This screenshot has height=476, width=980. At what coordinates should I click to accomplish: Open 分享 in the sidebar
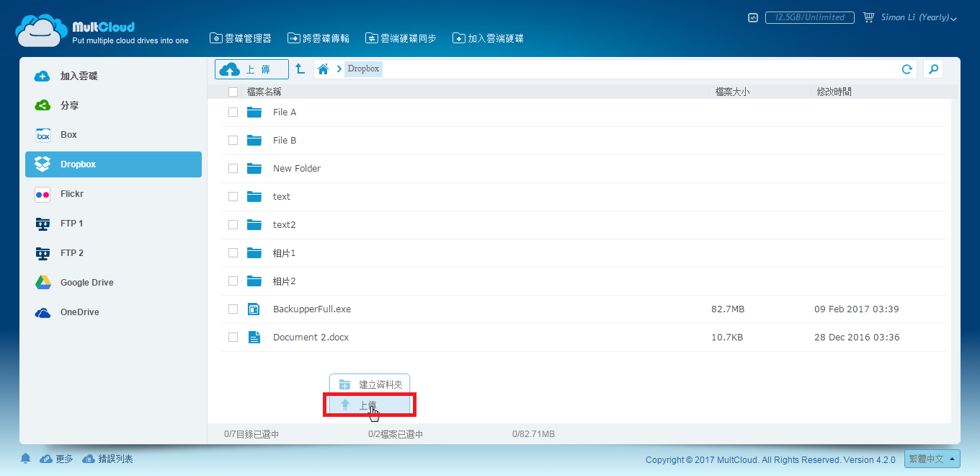[113, 105]
